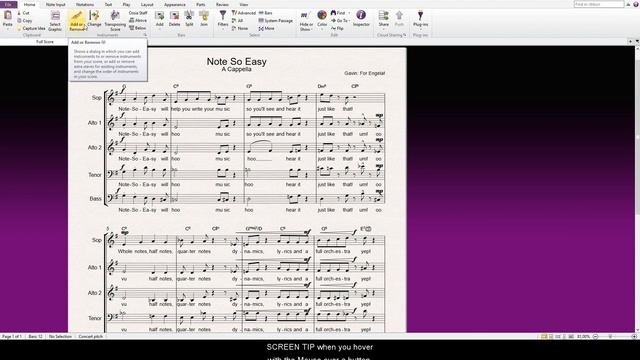Viewport: 640px width, 360px height.
Task: Click the No Selection status entry
Action: coord(60,336)
